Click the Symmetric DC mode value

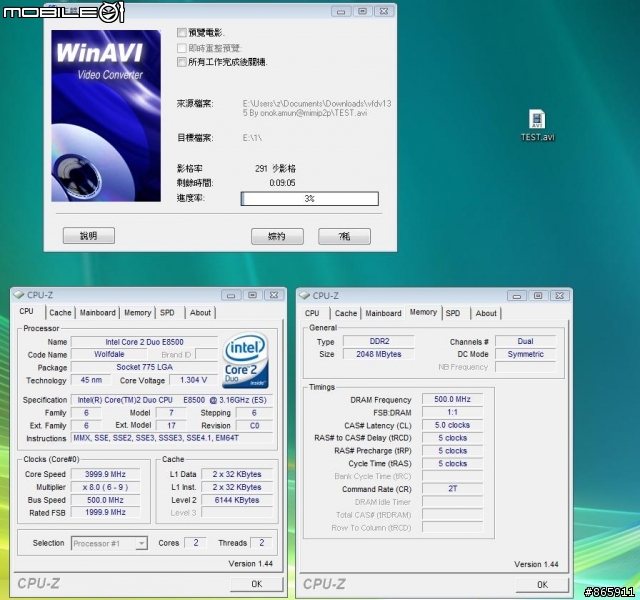[525, 354]
